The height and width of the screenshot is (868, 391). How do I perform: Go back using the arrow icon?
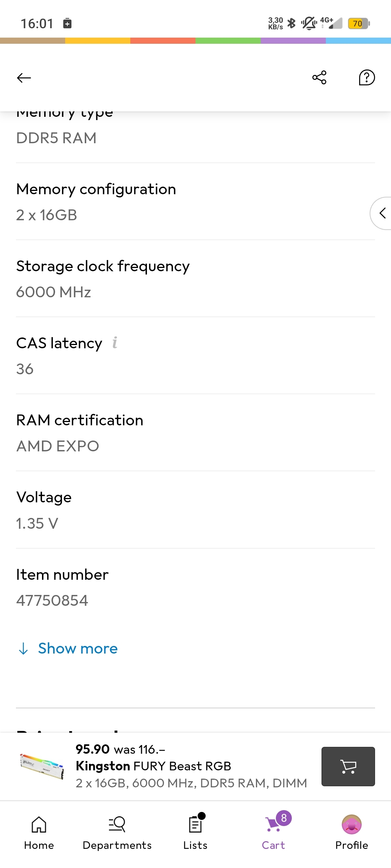click(x=24, y=78)
